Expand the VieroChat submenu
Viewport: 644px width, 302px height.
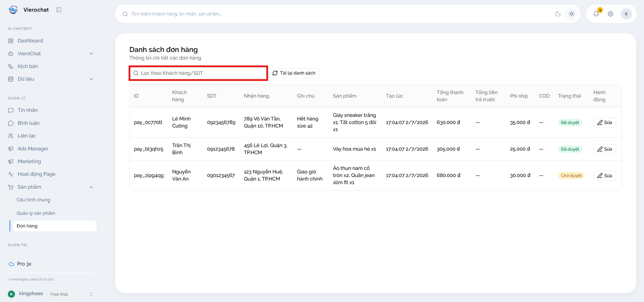tap(91, 54)
